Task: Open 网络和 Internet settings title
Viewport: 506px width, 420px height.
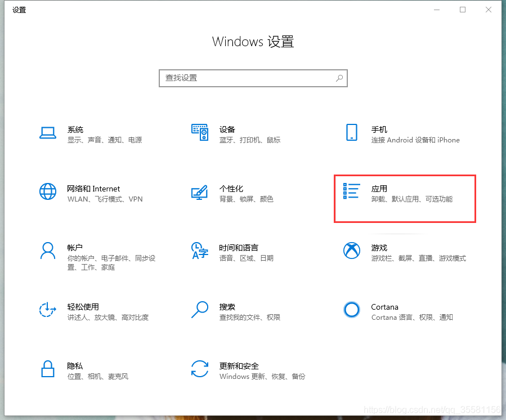Action: [93, 189]
